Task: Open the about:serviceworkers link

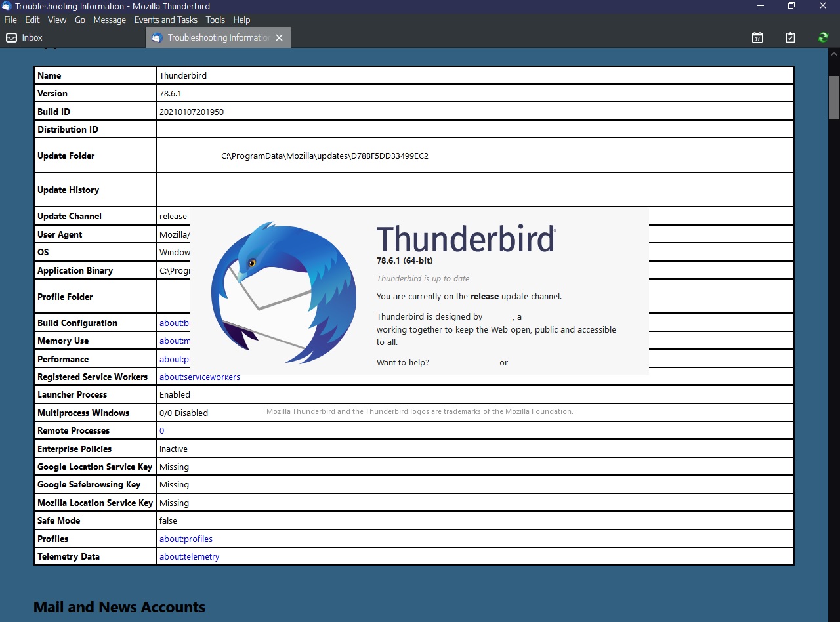Action: click(x=199, y=377)
